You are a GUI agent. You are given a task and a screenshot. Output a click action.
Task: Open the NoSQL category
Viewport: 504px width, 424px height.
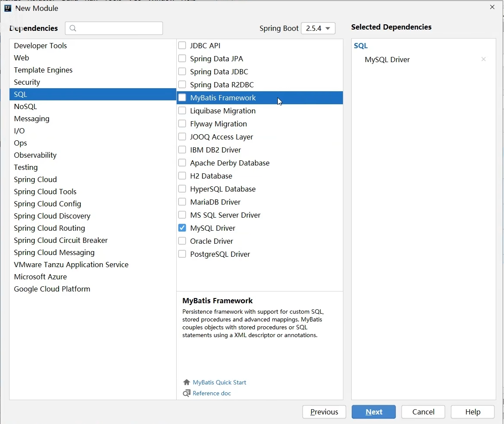tap(92, 106)
